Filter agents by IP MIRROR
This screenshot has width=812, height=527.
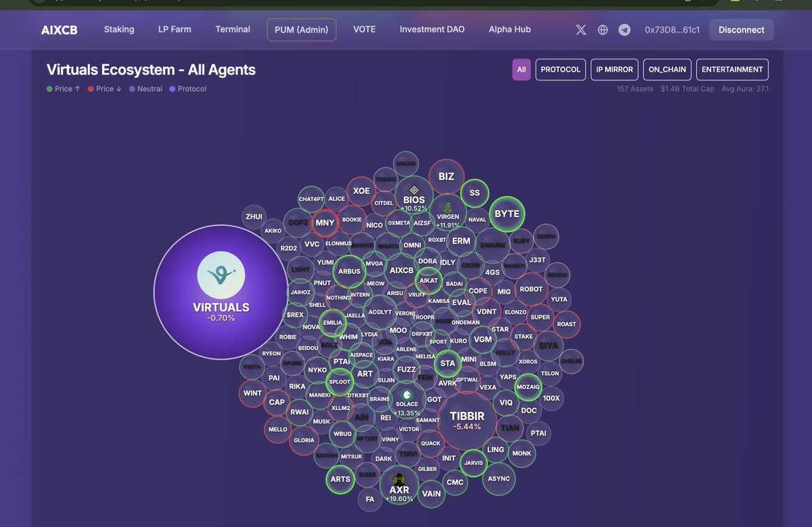(614, 70)
